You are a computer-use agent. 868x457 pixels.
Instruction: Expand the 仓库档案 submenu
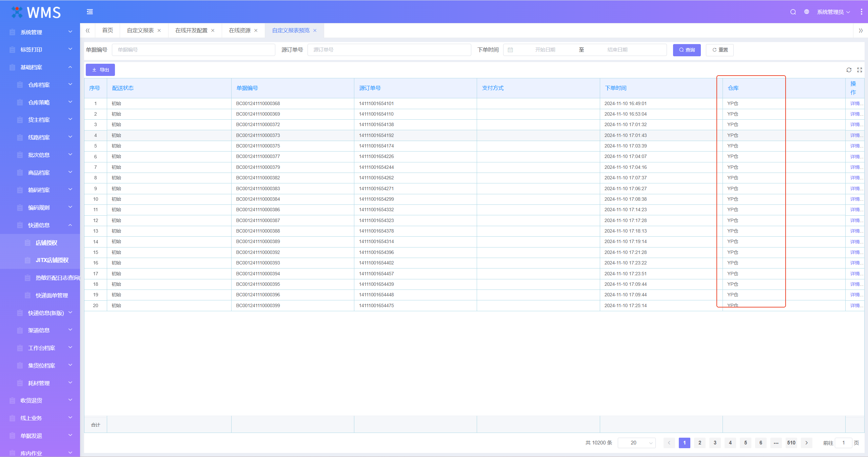coord(40,85)
